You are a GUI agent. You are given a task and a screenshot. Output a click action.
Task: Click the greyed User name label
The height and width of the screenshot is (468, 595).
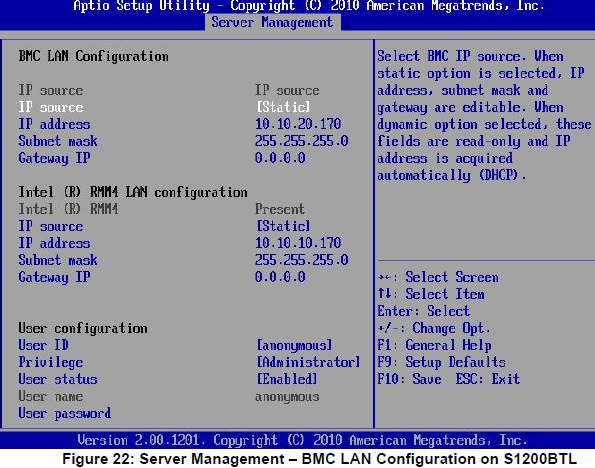[x=50, y=396]
